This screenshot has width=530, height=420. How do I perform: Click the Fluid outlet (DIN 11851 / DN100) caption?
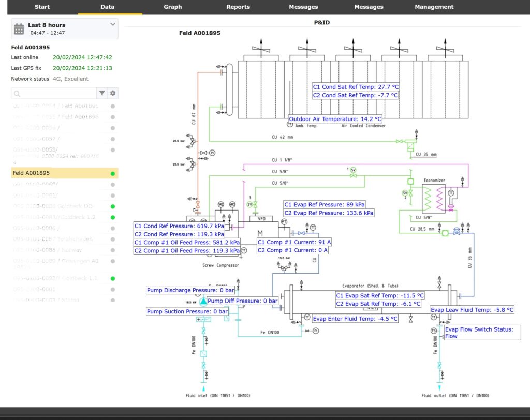[x=455, y=395]
